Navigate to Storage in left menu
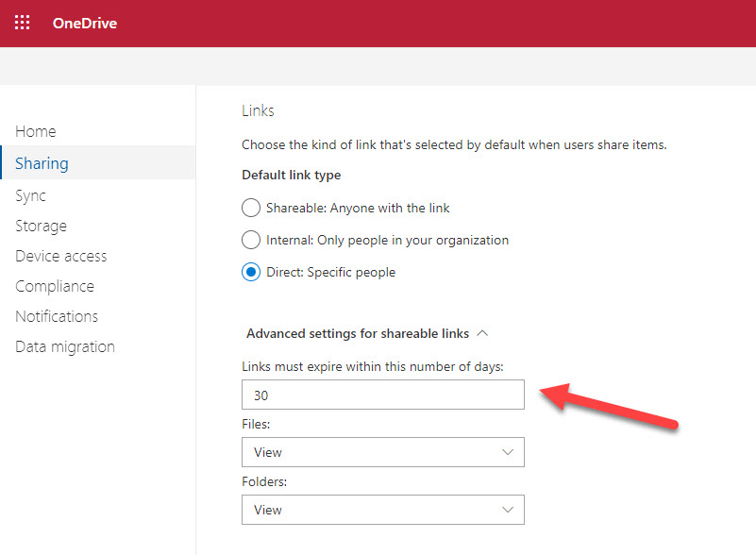 point(41,226)
